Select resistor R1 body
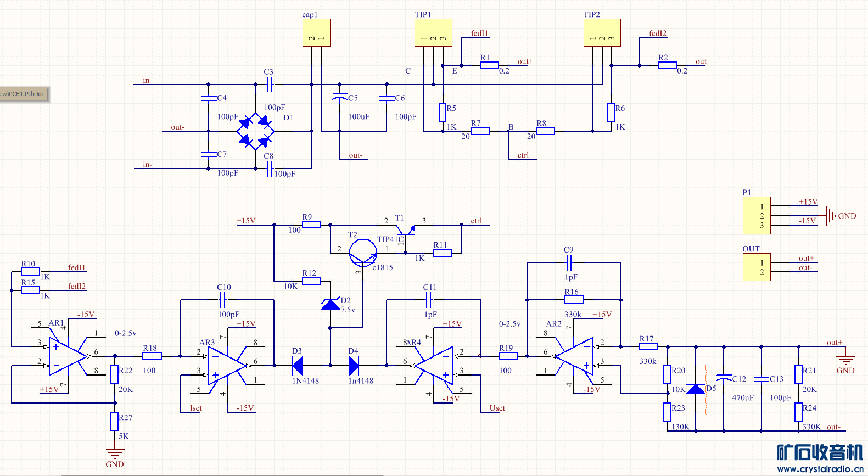Screen dimensions: 868x476 (x=489, y=65)
